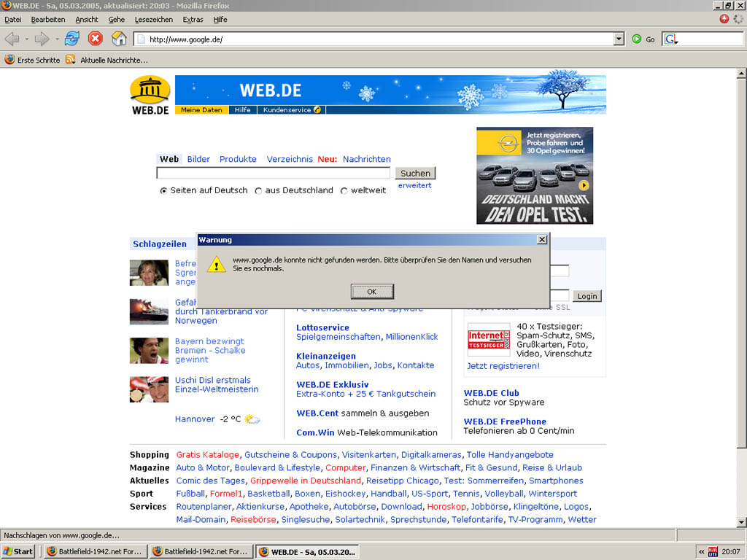Switch to first Battlefield-1942.net taskbar window
Screen dimensions: 747x560
(96, 551)
